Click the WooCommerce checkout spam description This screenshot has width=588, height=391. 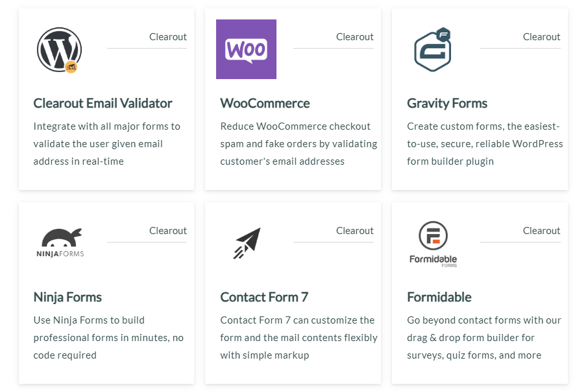pyautogui.click(x=299, y=144)
